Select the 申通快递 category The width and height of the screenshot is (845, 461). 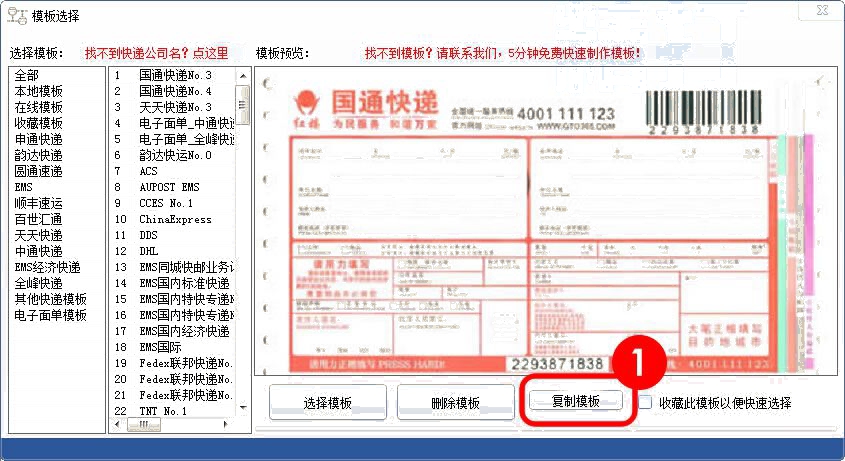(39, 139)
